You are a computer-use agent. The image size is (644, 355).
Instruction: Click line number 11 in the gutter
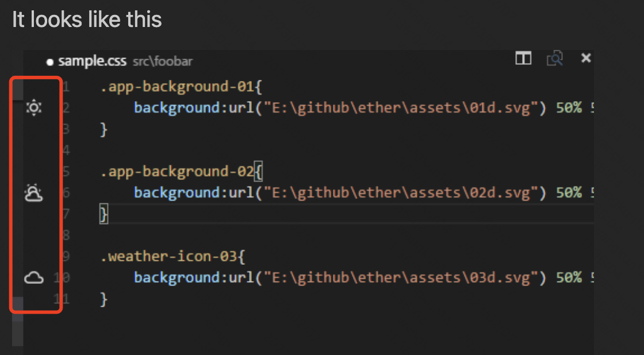pos(61,299)
